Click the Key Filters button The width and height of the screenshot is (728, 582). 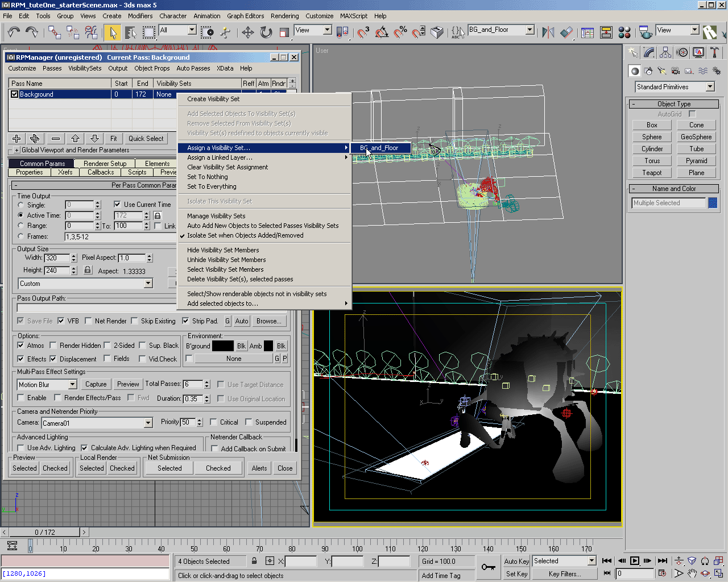pyautogui.click(x=565, y=574)
